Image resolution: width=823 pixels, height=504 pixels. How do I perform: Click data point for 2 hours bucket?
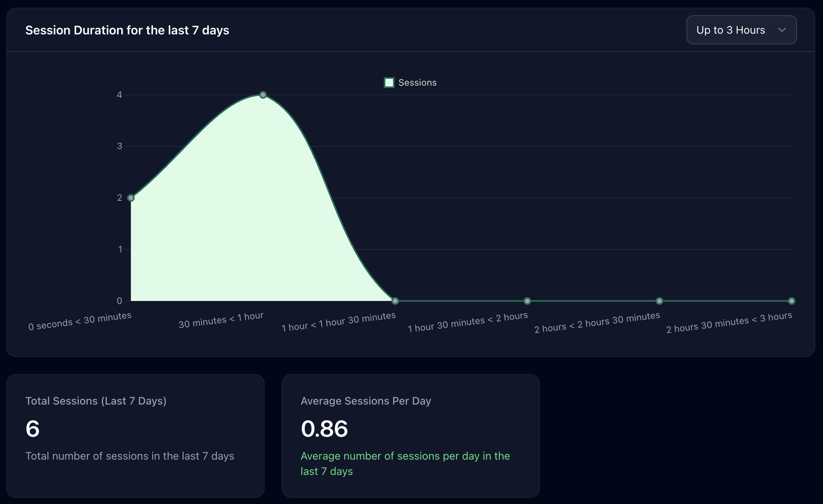659,301
